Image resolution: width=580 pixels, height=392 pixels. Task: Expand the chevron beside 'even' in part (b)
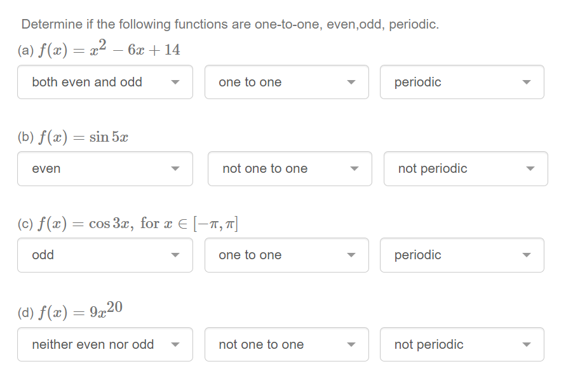(x=177, y=168)
